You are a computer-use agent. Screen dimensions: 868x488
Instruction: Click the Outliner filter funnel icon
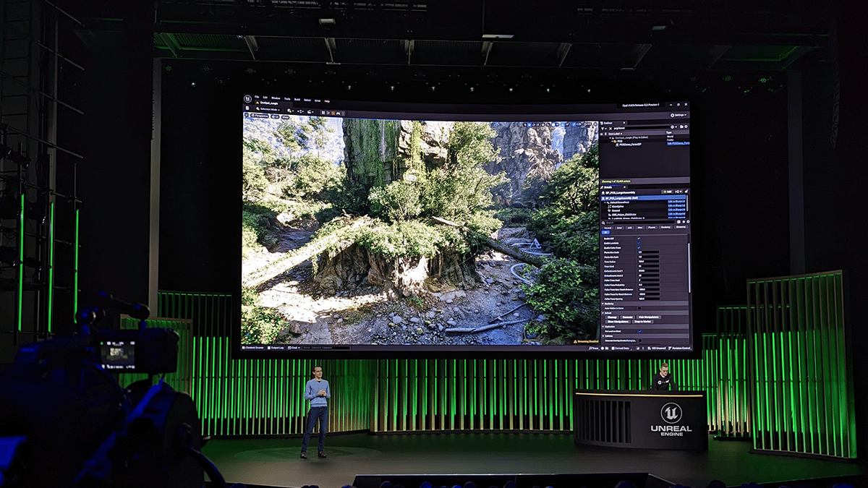tap(603, 128)
